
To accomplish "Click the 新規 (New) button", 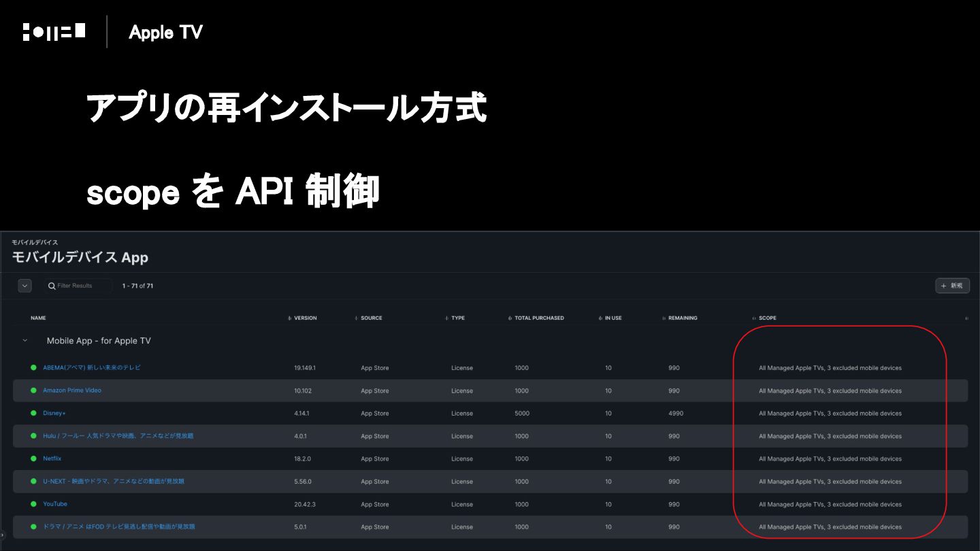I will point(952,286).
